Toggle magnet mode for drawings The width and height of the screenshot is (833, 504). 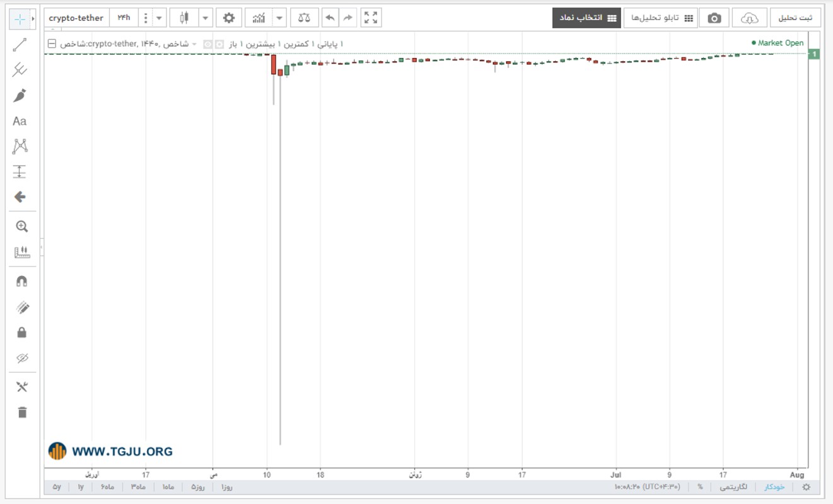[21, 282]
